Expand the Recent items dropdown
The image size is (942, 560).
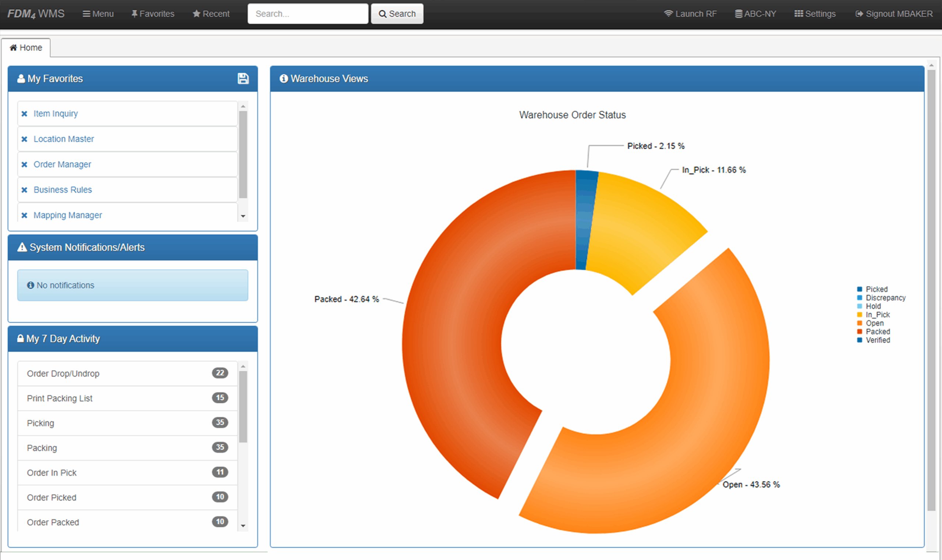[211, 14]
